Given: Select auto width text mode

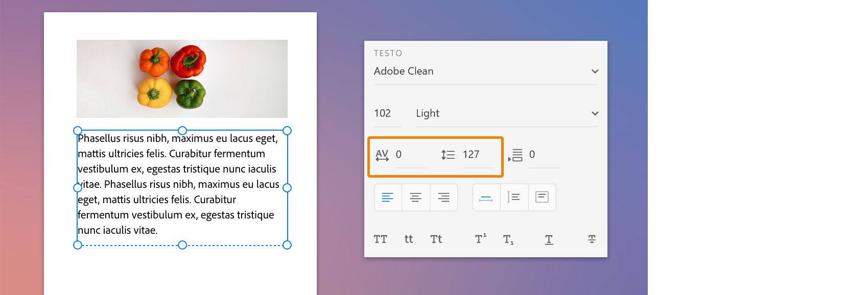Looking at the screenshot, I should point(486,198).
